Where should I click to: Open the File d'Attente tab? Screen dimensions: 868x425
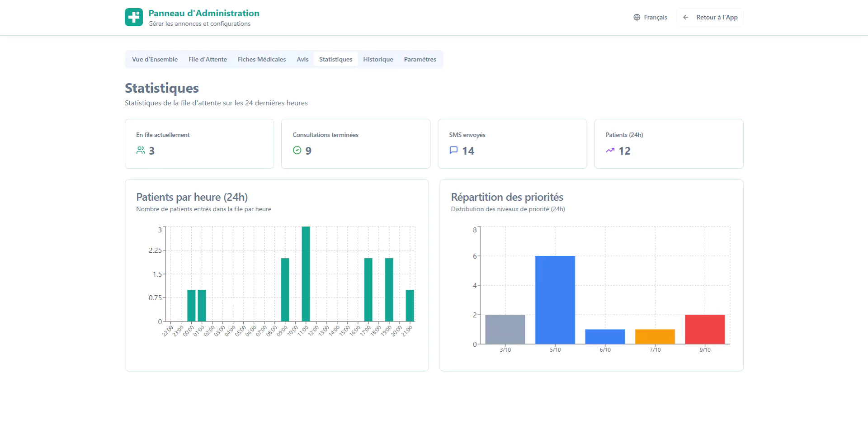(208, 59)
